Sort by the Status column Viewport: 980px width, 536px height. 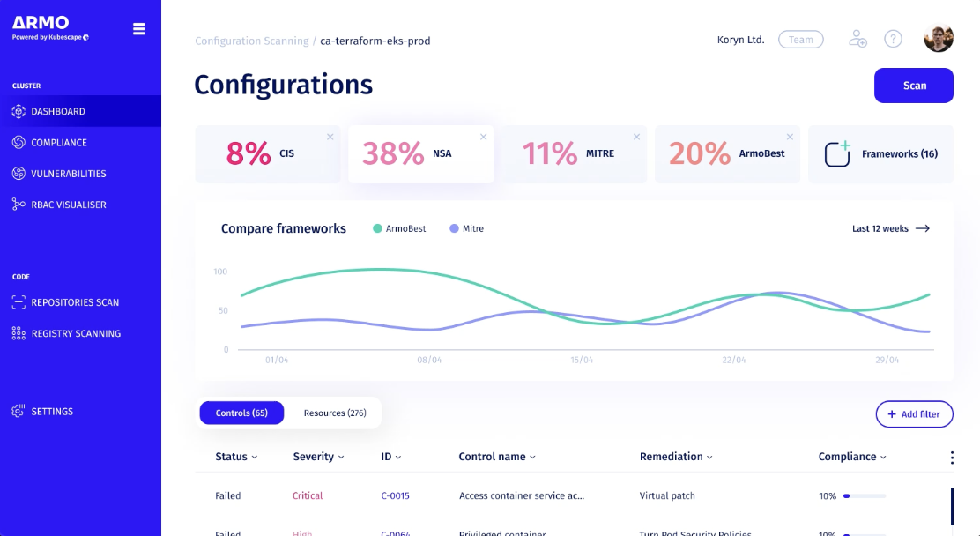click(236, 457)
